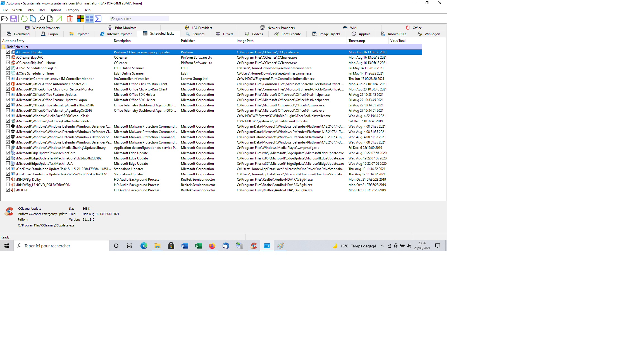Click the file properties gear icon
644x344 pixels.
pyautogui.click(x=50, y=19)
